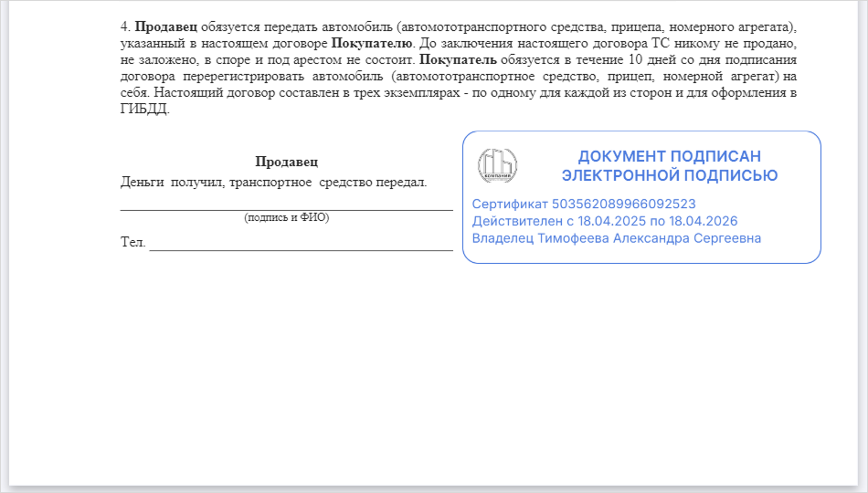
Task: Click the '(подпись и ФИО)' caption
Action: [286, 217]
